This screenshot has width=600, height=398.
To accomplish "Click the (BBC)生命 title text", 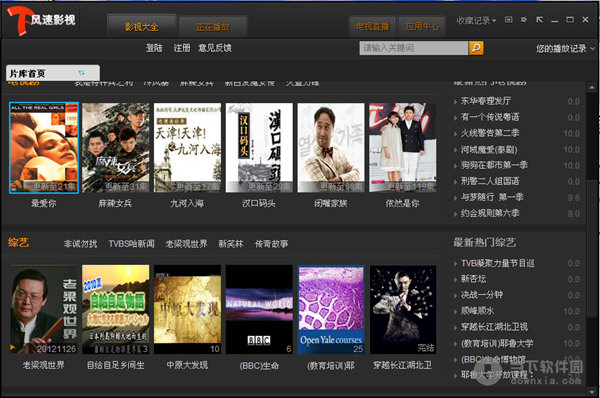I will [259, 366].
